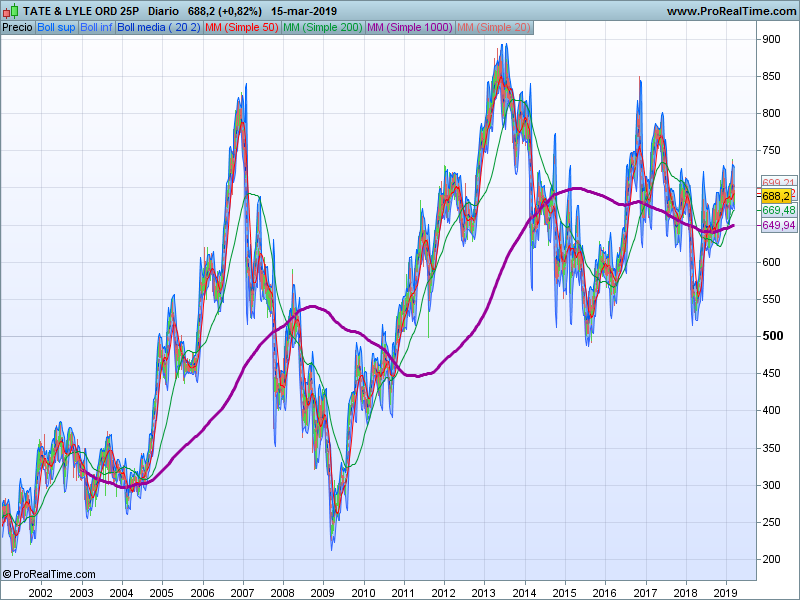The image size is (800, 600).
Task: Select the Precio legend tab
Action: pyautogui.click(x=18, y=28)
